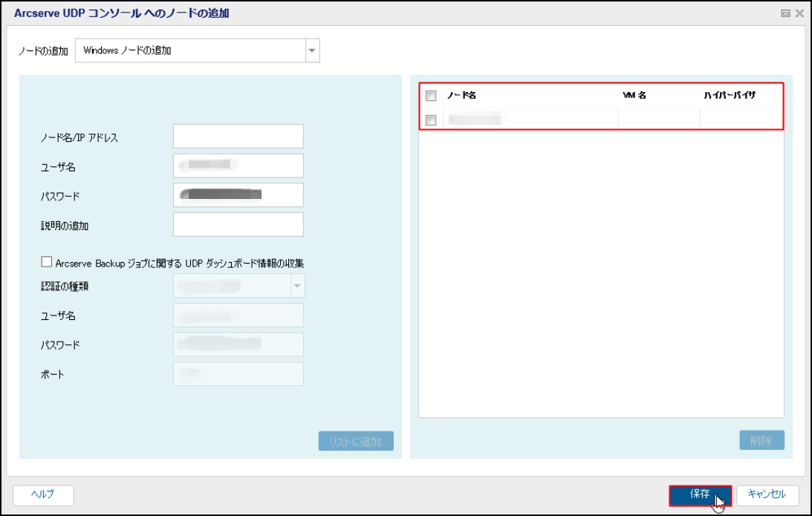Click the 説明の追加 input field
This screenshot has height=516, width=812.
click(x=238, y=225)
